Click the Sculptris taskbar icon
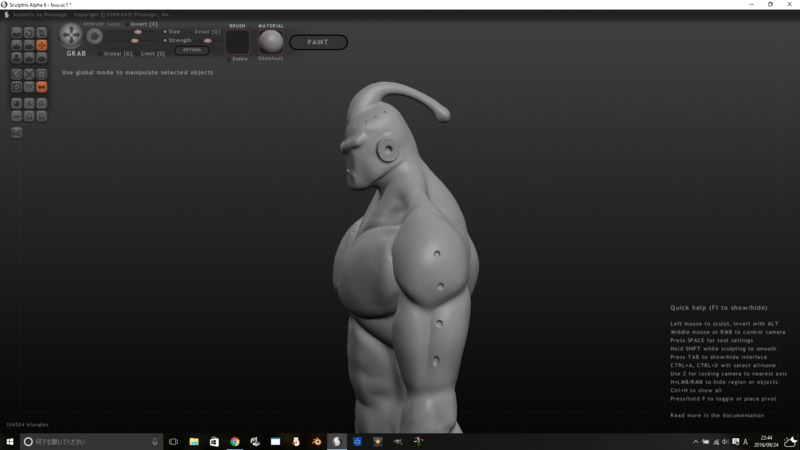 point(337,442)
